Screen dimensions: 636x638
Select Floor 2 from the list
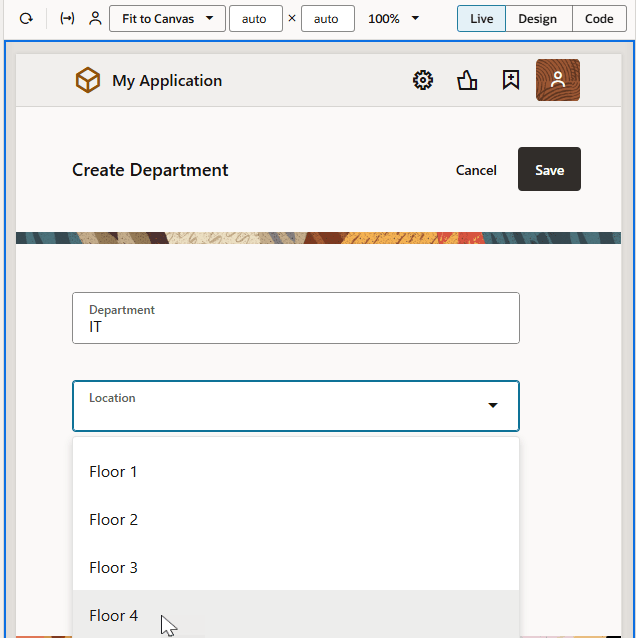296,520
